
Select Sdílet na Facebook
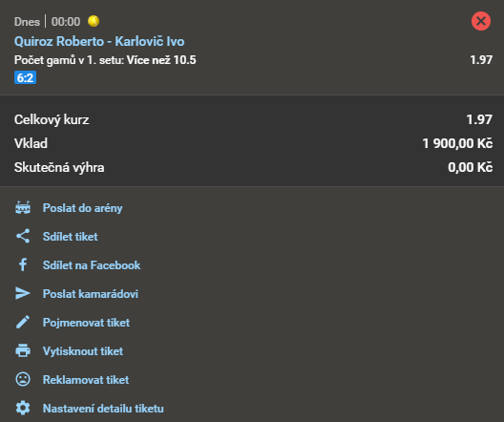coord(92,265)
